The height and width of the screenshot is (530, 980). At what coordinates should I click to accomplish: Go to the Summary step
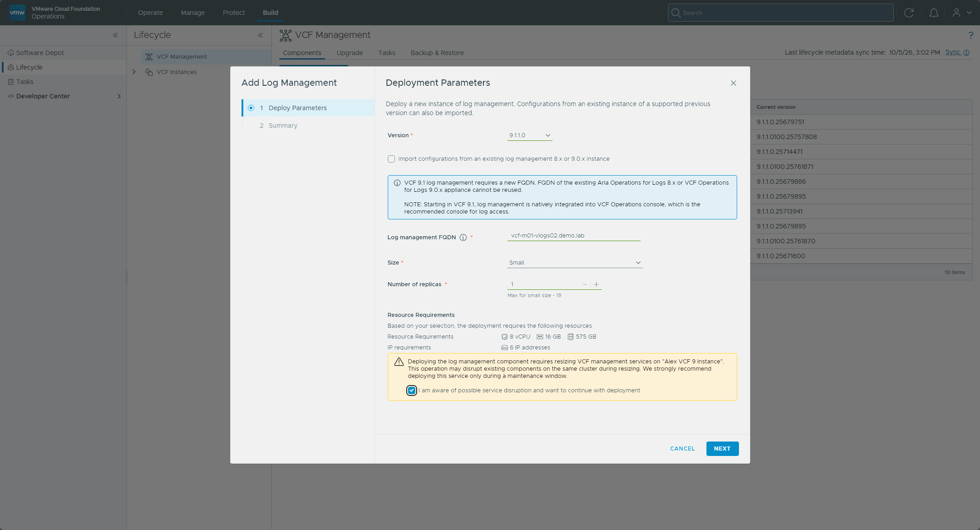pos(283,126)
